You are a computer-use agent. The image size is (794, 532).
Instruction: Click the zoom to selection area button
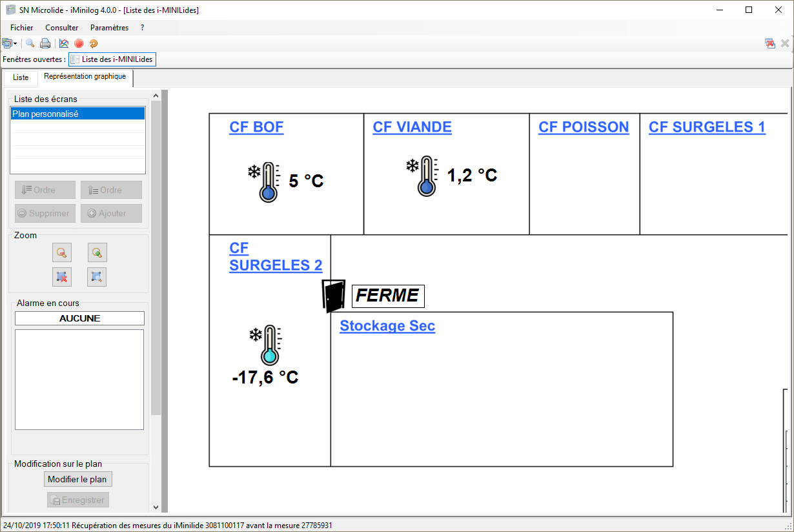97,276
